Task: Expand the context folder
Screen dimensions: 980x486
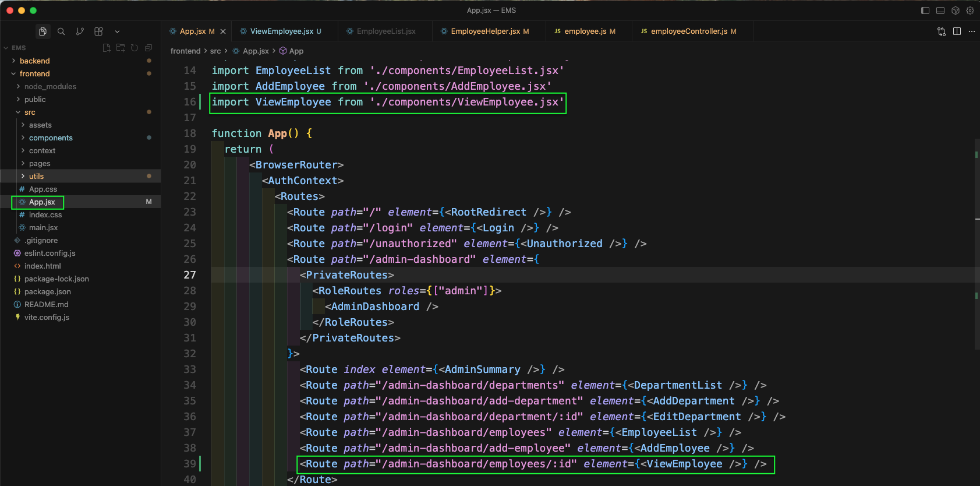Action: (80, 150)
